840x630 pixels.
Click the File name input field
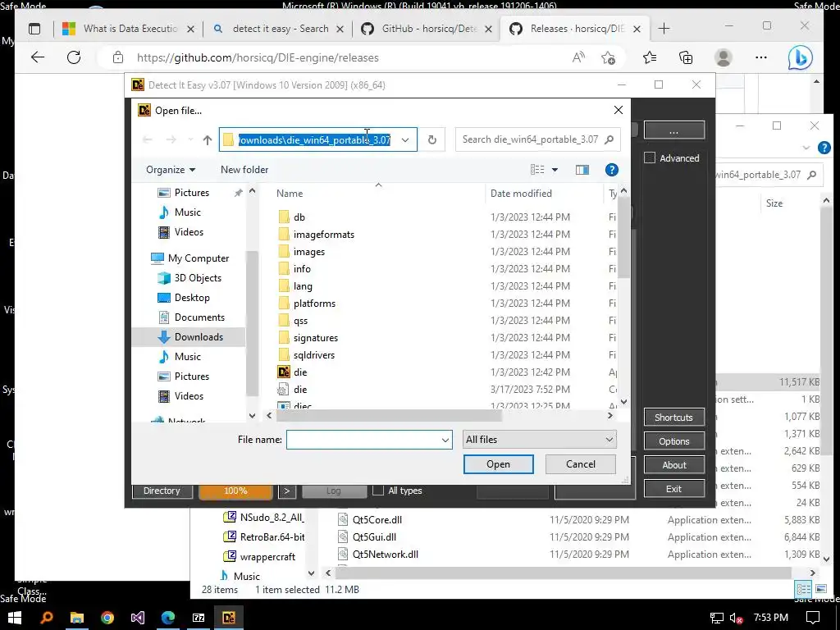pos(363,440)
